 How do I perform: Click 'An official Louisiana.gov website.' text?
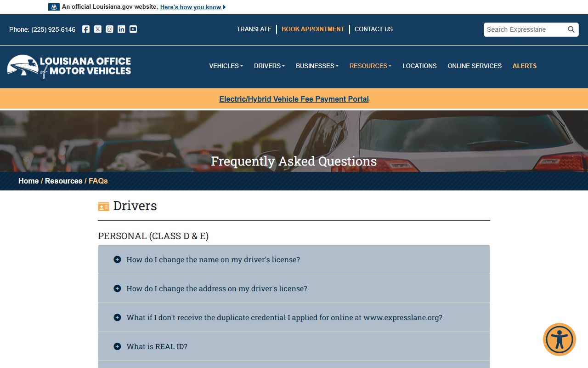[x=110, y=7]
